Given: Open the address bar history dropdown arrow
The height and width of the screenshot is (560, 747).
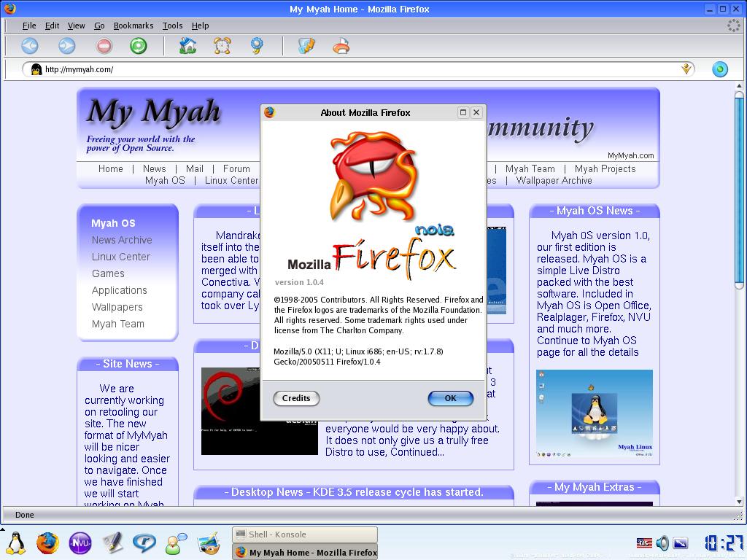Looking at the screenshot, I should [686, 69].
